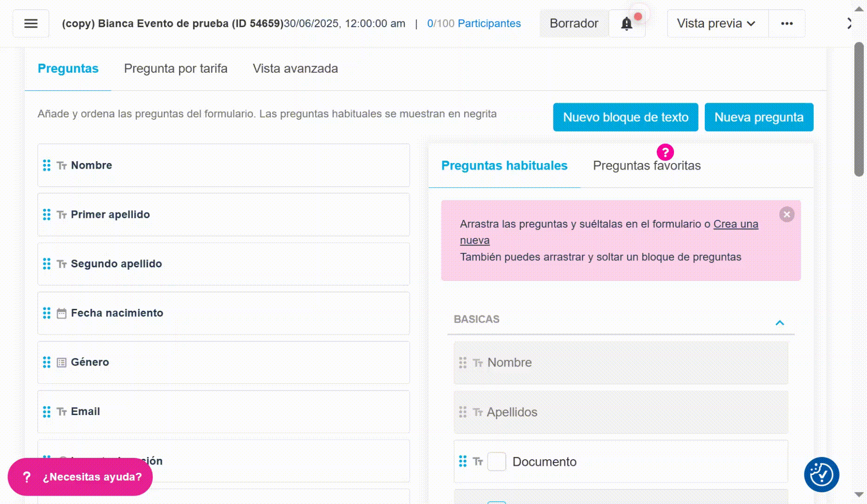Image resolution: width=867 pixels, height=504 pixels.
Task: Click the drag handle of Email
Action: 47,412
